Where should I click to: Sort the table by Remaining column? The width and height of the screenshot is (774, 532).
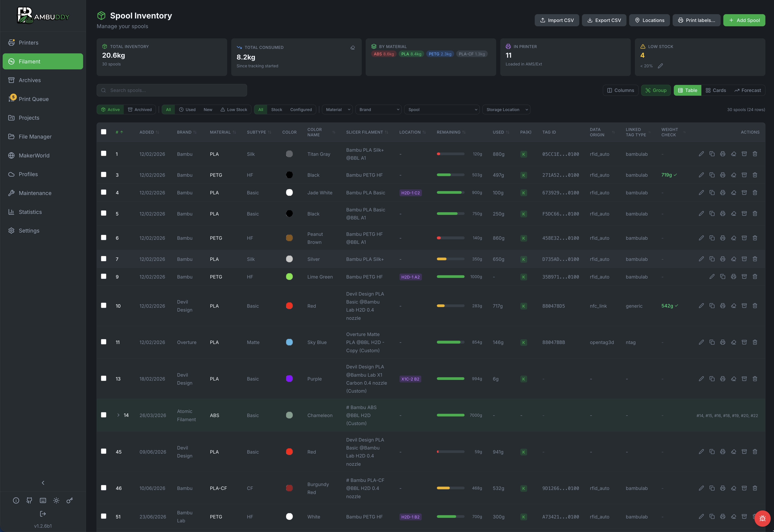coord(451,132)
